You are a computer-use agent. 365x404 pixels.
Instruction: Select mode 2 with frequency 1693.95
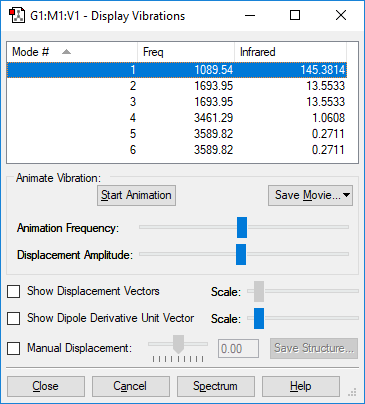click(x=177, y=86)
